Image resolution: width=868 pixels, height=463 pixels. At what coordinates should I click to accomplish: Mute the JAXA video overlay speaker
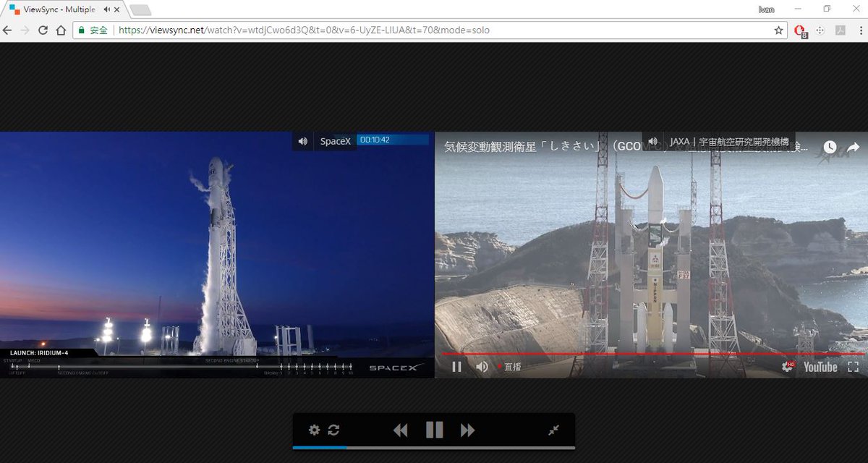coord(654,142)
